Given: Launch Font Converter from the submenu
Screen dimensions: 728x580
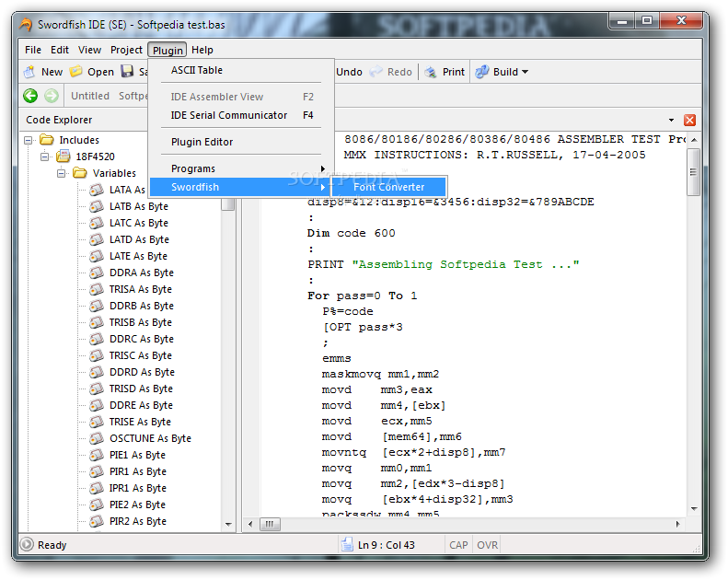Looking at the screenshot, I should 388,187.
